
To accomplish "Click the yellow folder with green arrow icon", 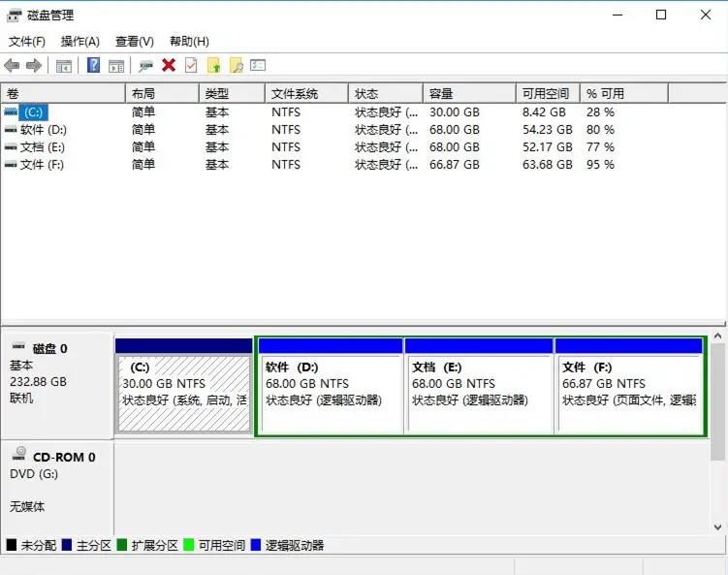I will [x=213, y=65].
